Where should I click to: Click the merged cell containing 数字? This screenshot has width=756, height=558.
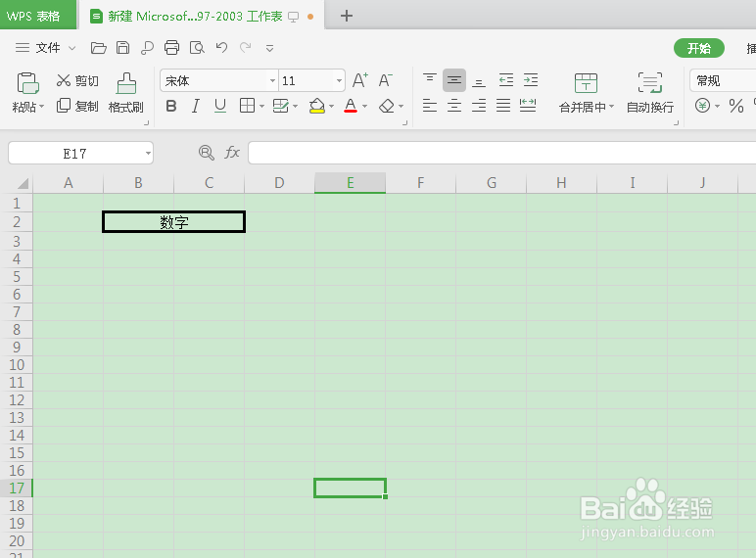click(x=173, y=221)
